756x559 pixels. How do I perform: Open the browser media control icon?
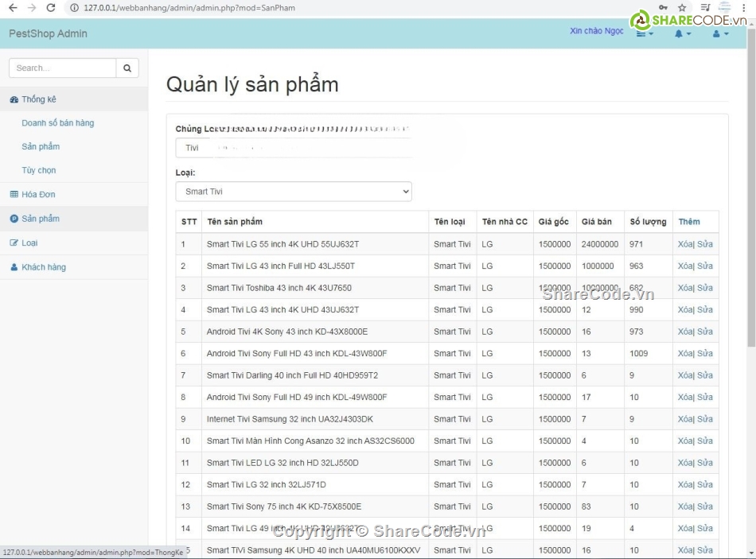tap(705, 7)
